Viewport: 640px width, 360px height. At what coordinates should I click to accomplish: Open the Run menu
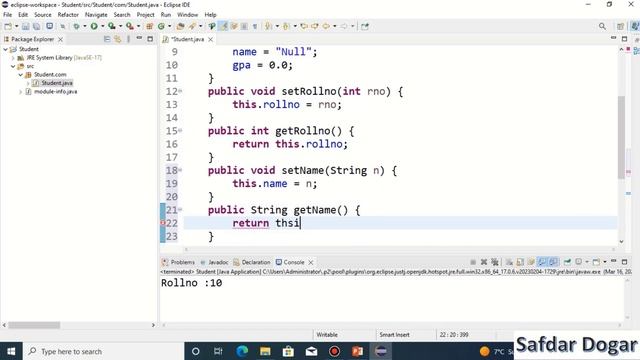[166, 15]
